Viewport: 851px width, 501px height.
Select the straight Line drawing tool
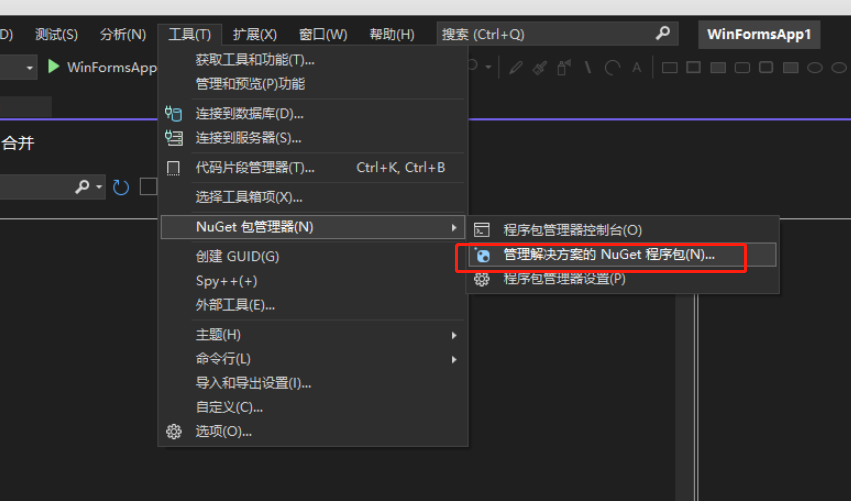(x=588, y=68)
